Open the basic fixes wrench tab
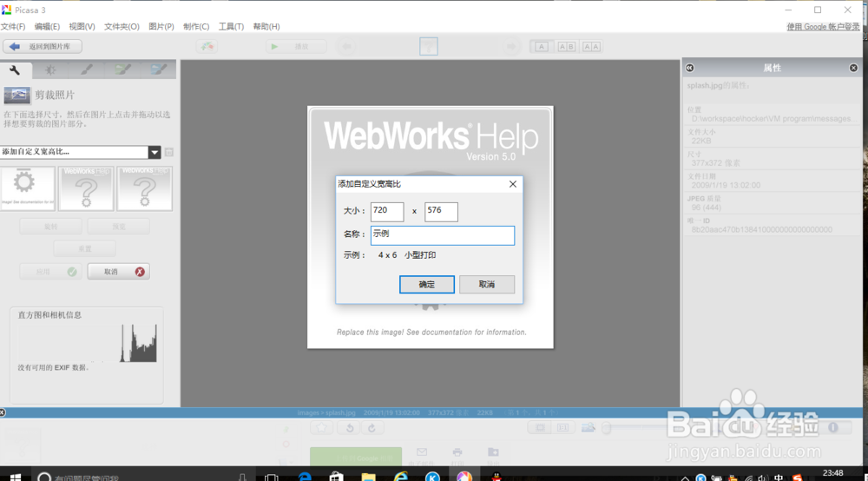Screen dimensions: 868x481 tap(15, 69)
